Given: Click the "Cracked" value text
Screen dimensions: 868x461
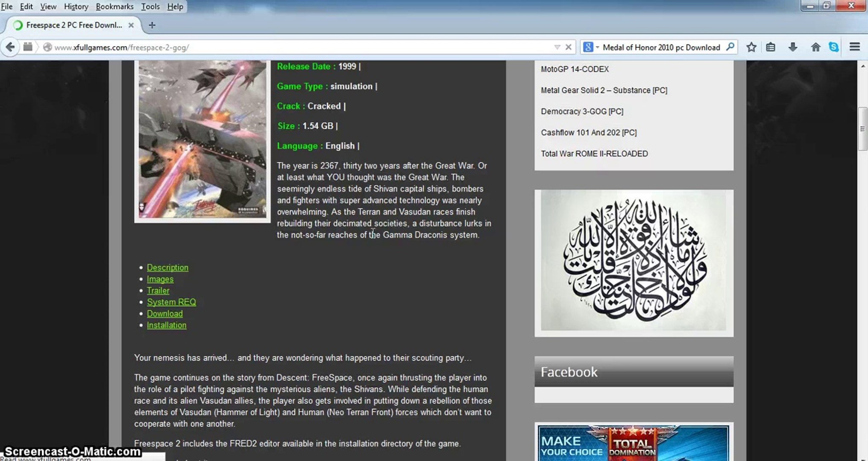Looking at the screenshot, I should 324,106.
